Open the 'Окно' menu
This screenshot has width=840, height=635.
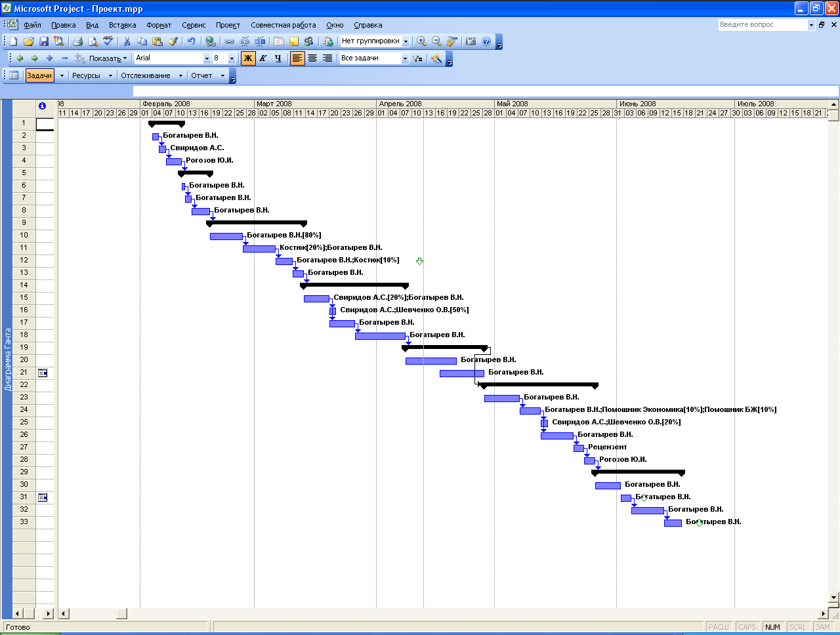[335, 25]
